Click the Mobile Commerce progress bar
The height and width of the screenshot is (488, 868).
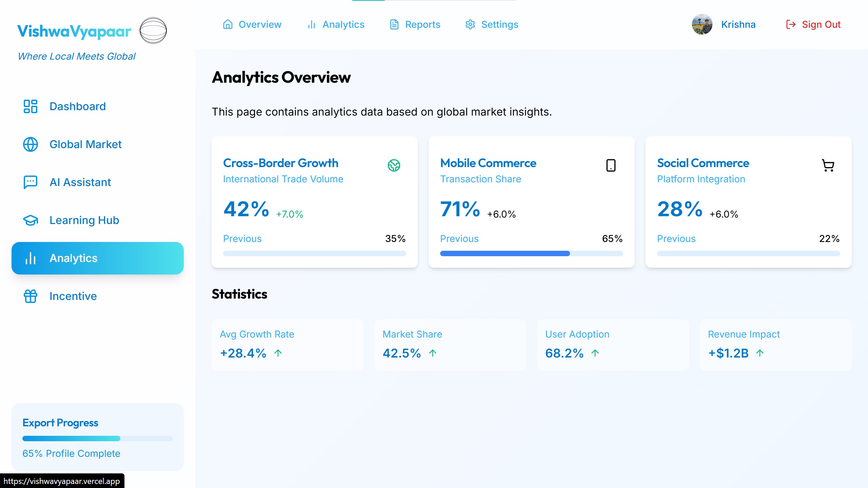[531, 253]
